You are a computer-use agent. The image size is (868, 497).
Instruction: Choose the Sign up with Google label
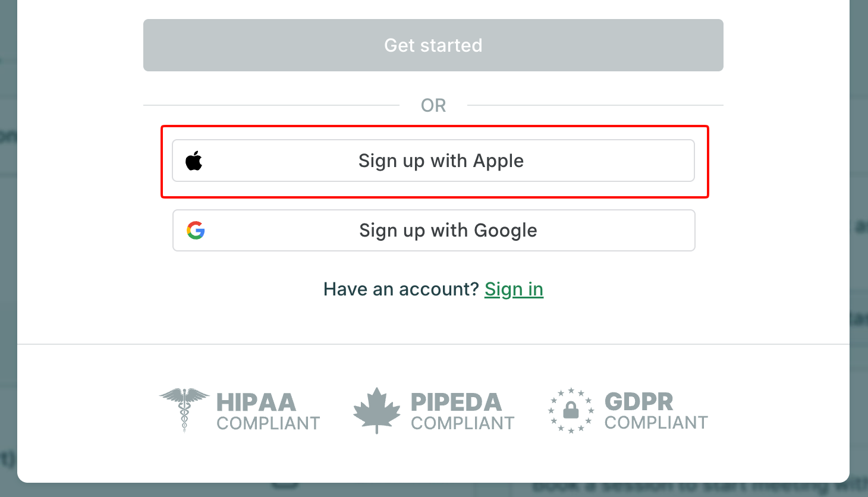pyautogui.click(x=448, y=231)
